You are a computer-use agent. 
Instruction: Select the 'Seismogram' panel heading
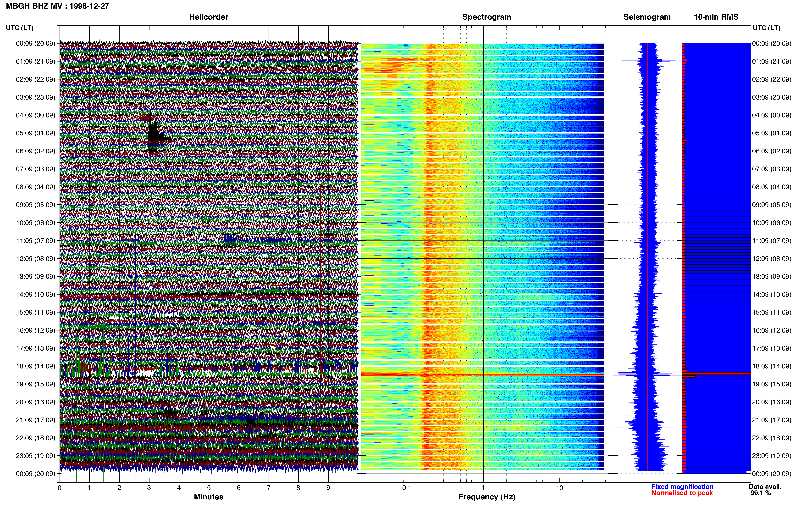pyautogui.click(x=647, y=17)
